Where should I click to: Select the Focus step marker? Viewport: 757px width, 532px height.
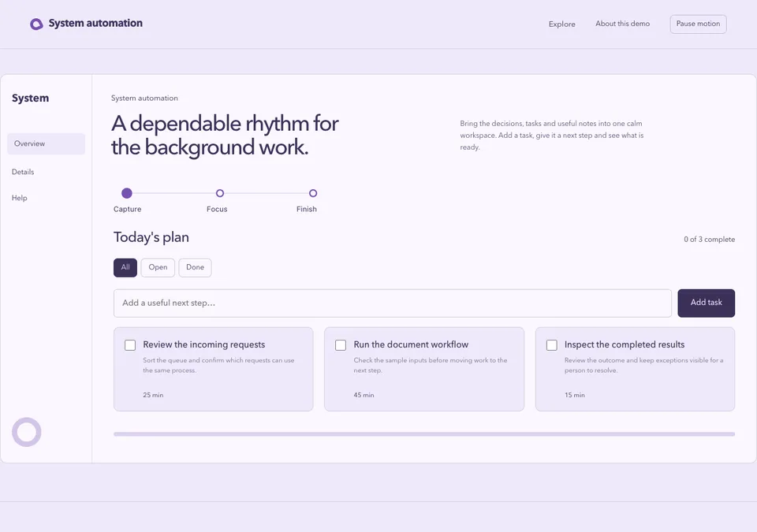coord(220,193)
